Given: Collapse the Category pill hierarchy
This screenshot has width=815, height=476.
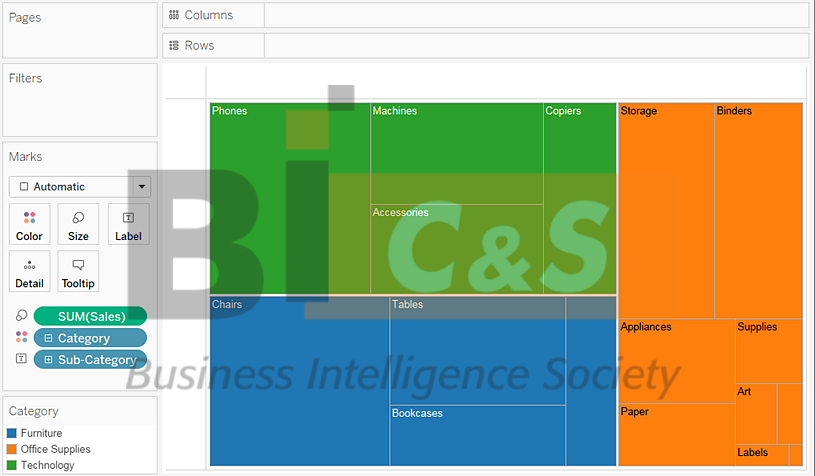Looking at the screenshot, I should tap(48, 338).
